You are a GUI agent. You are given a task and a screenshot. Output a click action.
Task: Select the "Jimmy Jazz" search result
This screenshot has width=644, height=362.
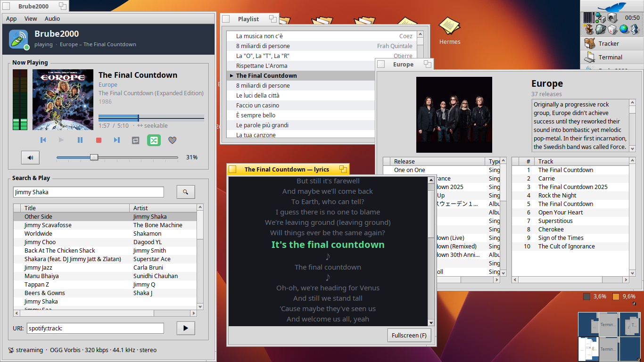pos(105,268)
